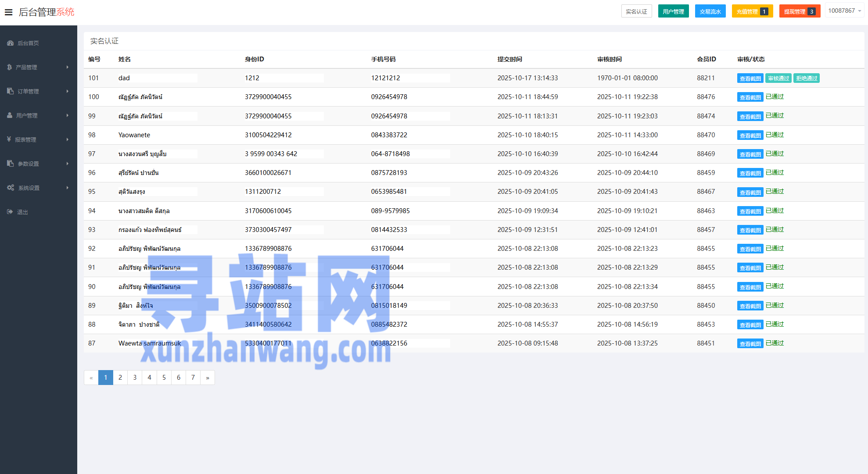This screenshot has height=474, width=868.
Task: View screenshot for record 100
Action: tap(750, 97)
